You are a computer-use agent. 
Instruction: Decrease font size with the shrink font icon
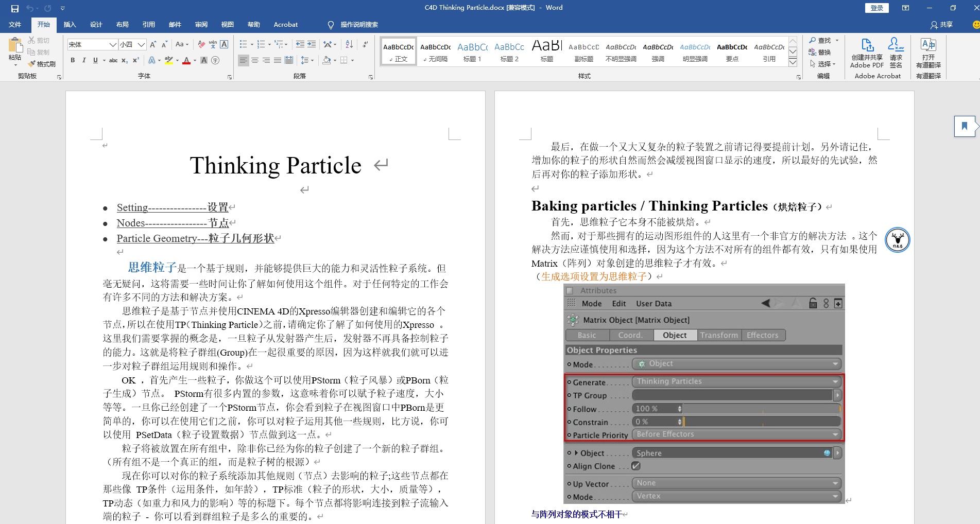click(x=164, y=45)
